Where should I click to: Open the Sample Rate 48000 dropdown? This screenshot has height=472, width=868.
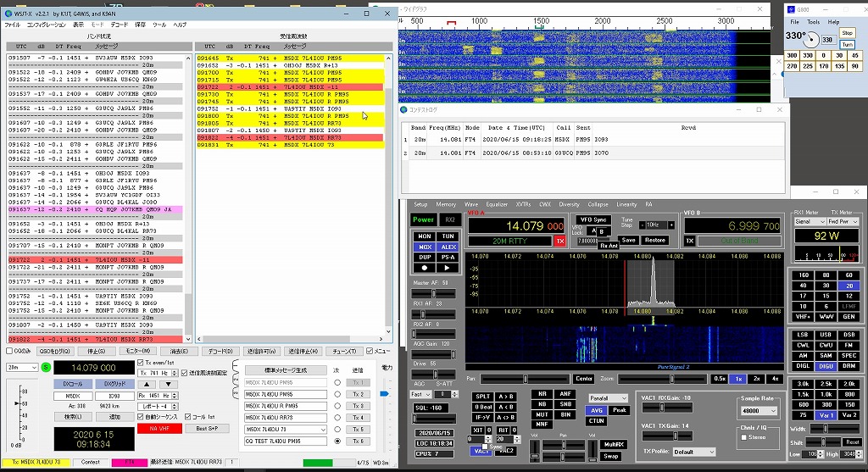click(x=759, y=411)
